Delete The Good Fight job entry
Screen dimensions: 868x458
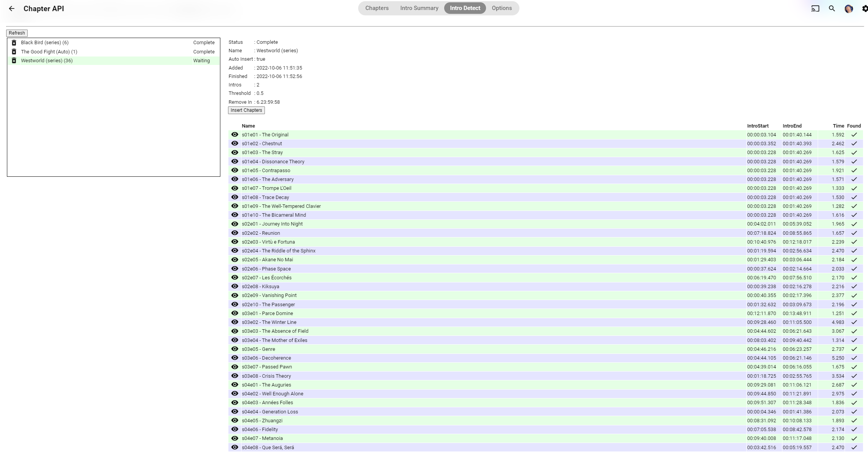tap(14, 52)
